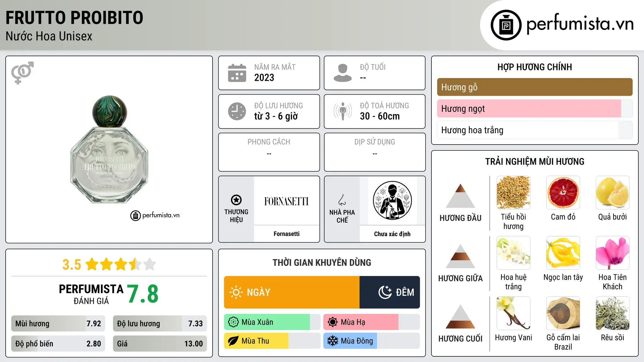Click the Mùa Đông season bar

371,341
